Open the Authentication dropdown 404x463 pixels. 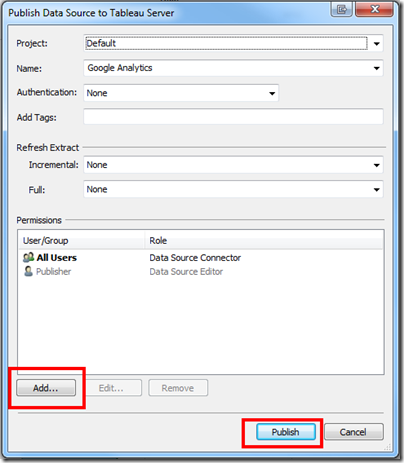click(181, 93)
